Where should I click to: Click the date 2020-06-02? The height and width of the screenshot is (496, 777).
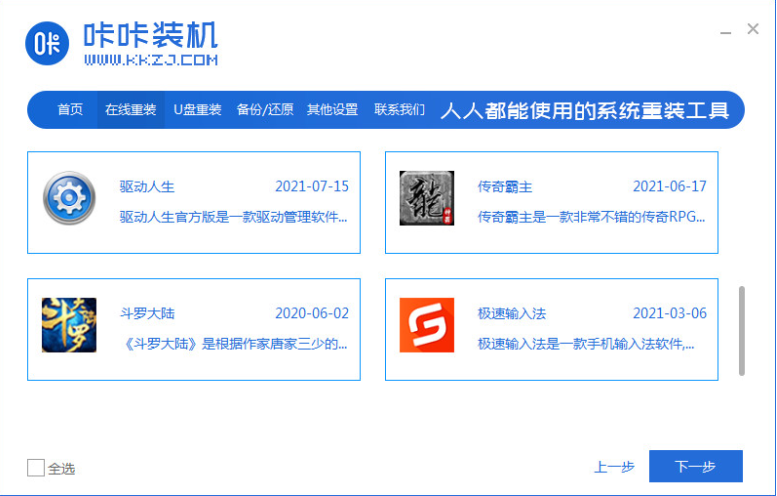(312, 313)
